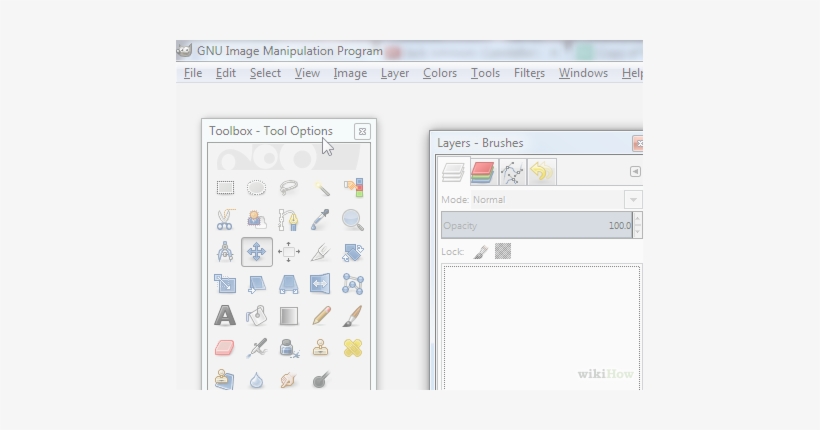
Task: Open the Layers dock tab menu arrow
Action: tap(635, 172)
